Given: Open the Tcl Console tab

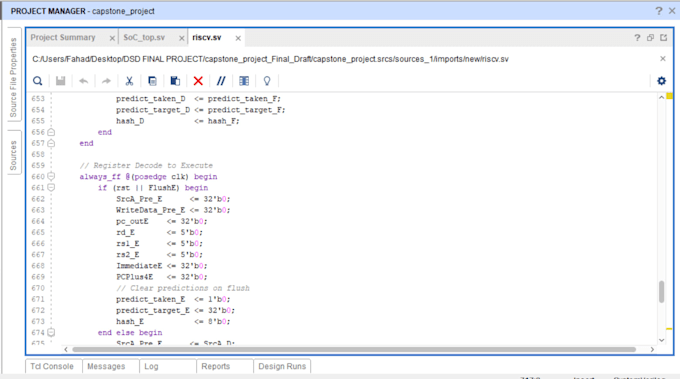Looking at the screenshot, I should pyautogui.click(x=52, y=366).
